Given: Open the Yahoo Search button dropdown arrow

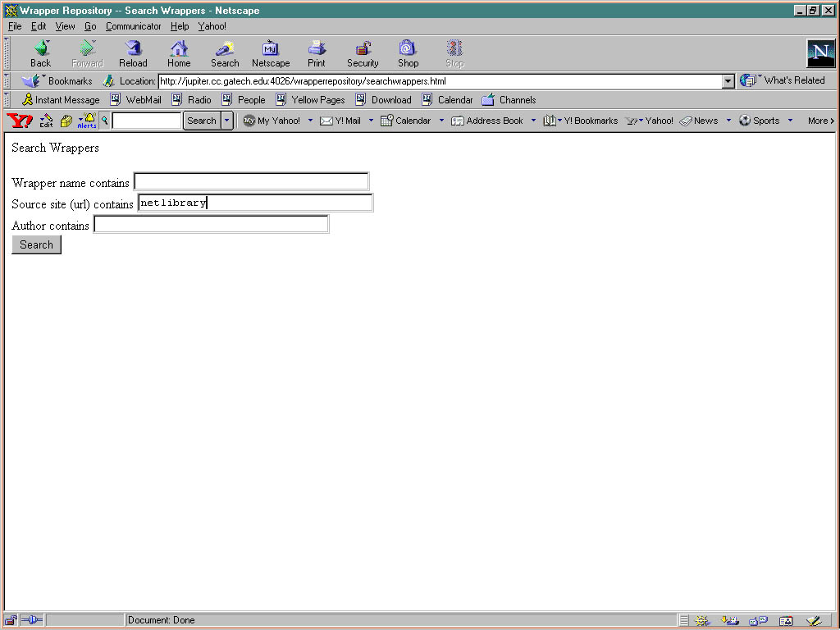Looking at the screenshot, I should tap(227, 121).
